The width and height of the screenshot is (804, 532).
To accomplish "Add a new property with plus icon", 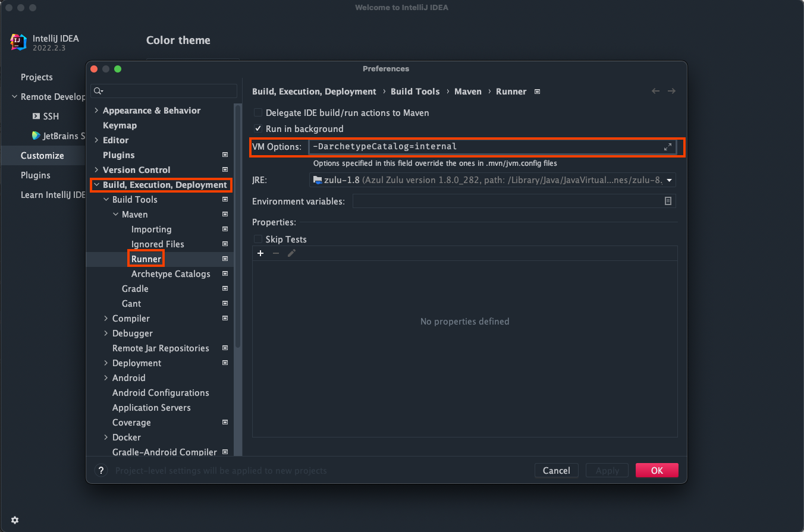I will coord(260,253).
